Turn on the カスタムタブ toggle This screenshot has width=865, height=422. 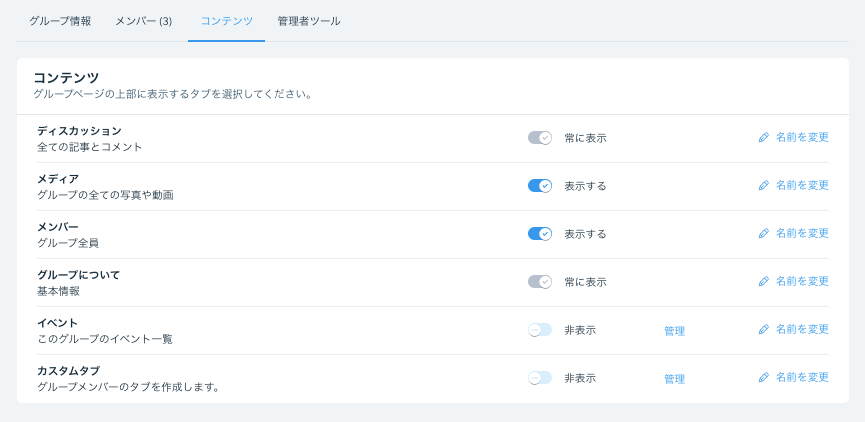coord(540,378)
